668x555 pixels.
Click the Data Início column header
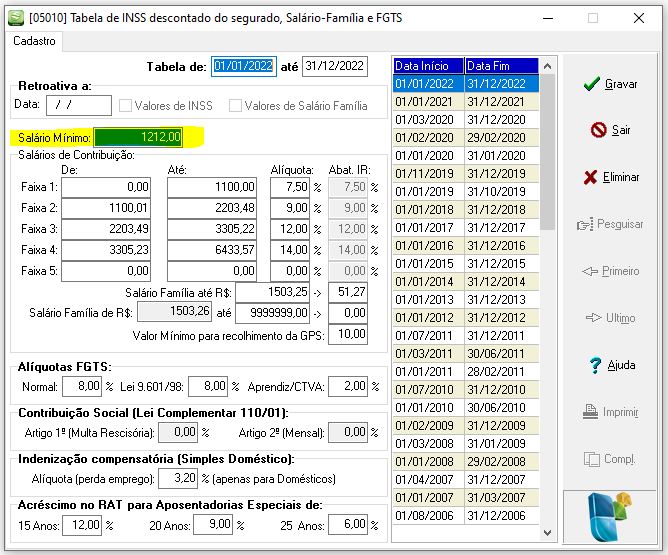(428, 66)
